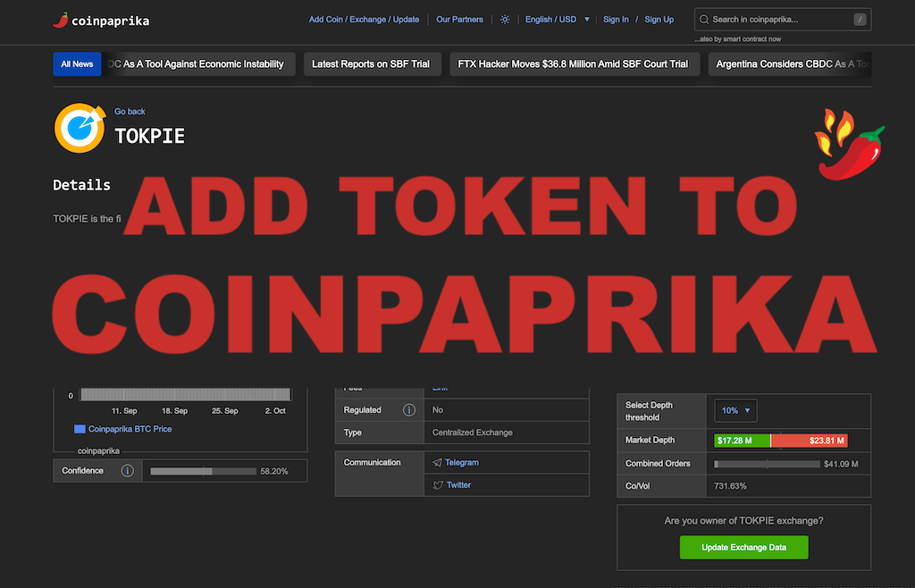
Task: Toggle the light/dark theme sun icon
Action: click(x=505, y=20)
